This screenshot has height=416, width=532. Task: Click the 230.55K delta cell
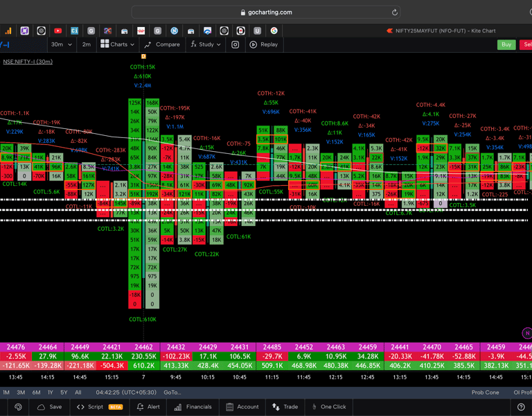click(143, 356)
